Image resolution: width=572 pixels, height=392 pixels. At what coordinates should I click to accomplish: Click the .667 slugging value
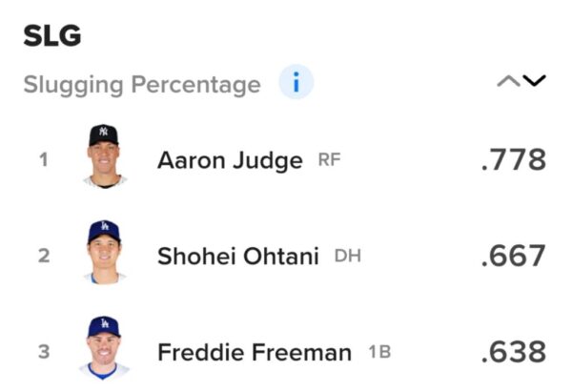coord(514,256)
